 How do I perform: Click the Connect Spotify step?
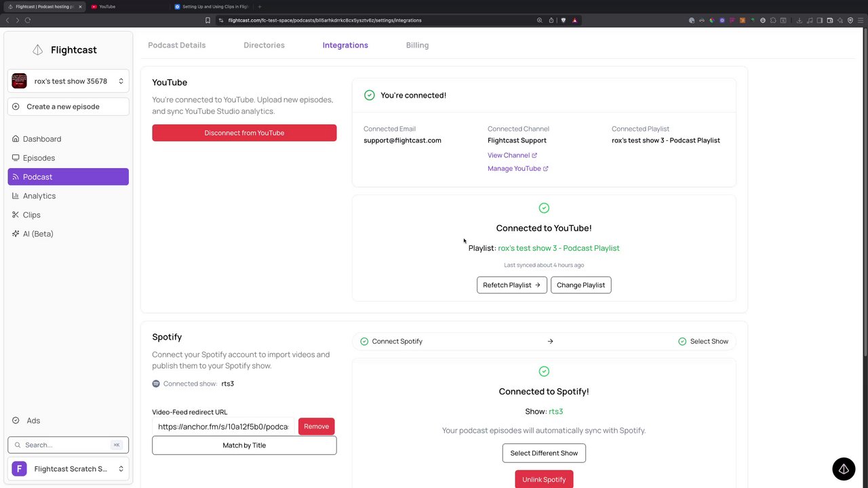(391, 342)
